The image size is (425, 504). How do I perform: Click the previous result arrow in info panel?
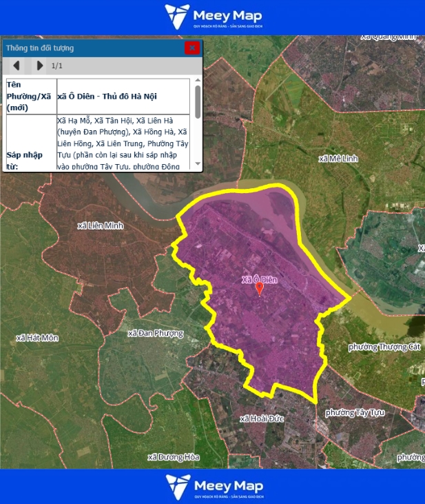[17, 65]
